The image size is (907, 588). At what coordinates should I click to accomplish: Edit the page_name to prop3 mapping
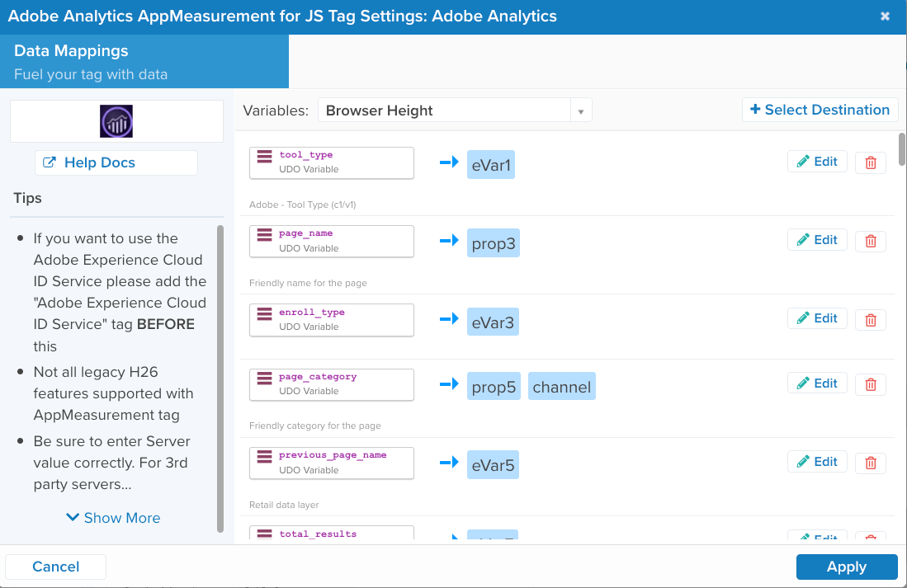pyautogui.click(x=817, y=240)
